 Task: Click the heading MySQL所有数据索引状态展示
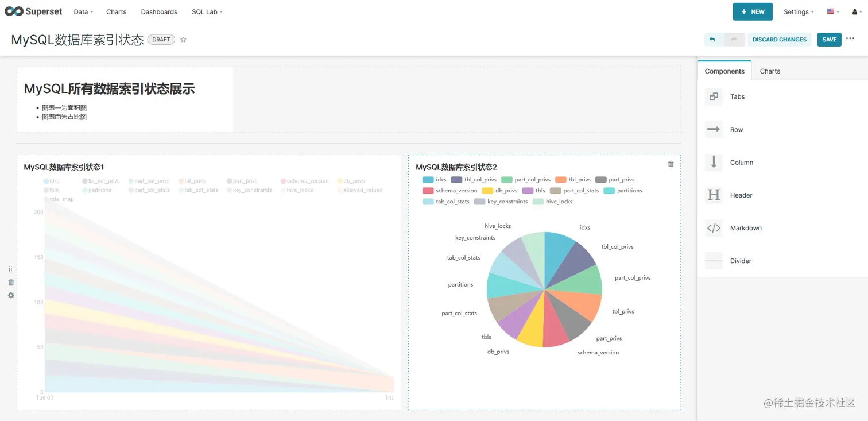109,88
